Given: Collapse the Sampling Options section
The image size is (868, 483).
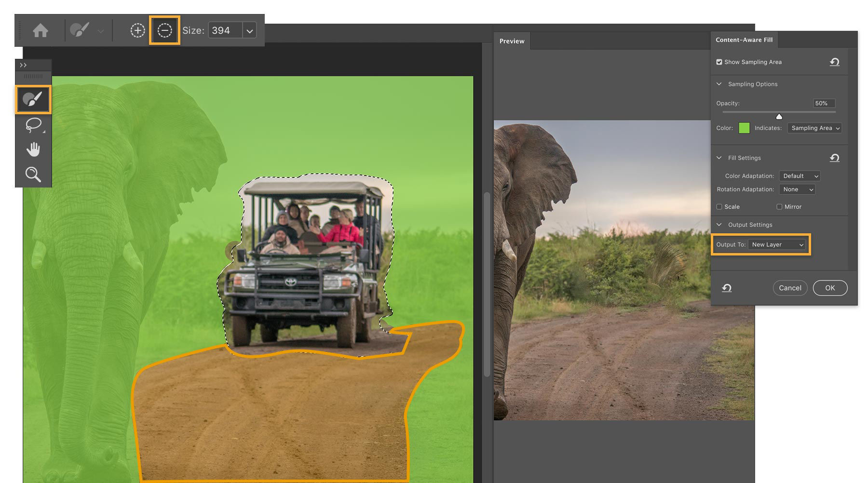Looking at the screenshot, I should (719, 84).
